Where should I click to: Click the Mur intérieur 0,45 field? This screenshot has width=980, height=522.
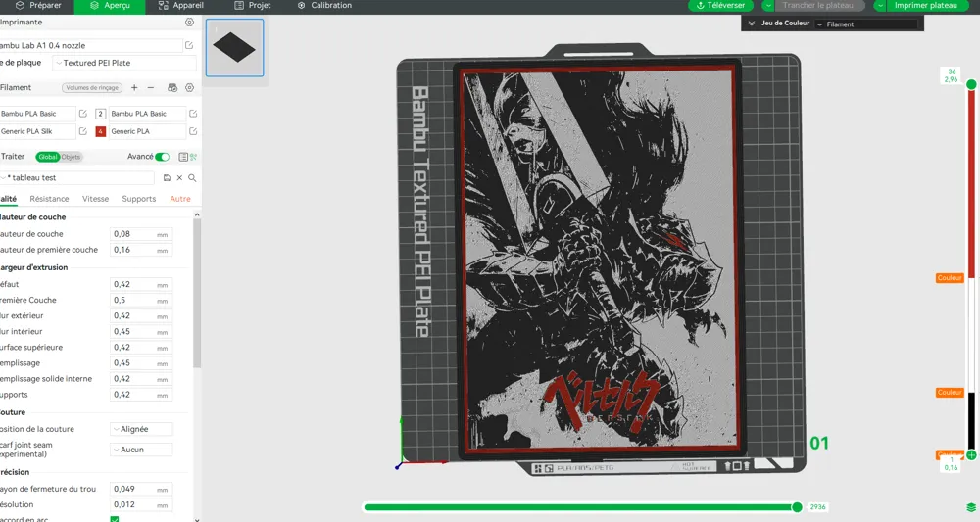141,332
